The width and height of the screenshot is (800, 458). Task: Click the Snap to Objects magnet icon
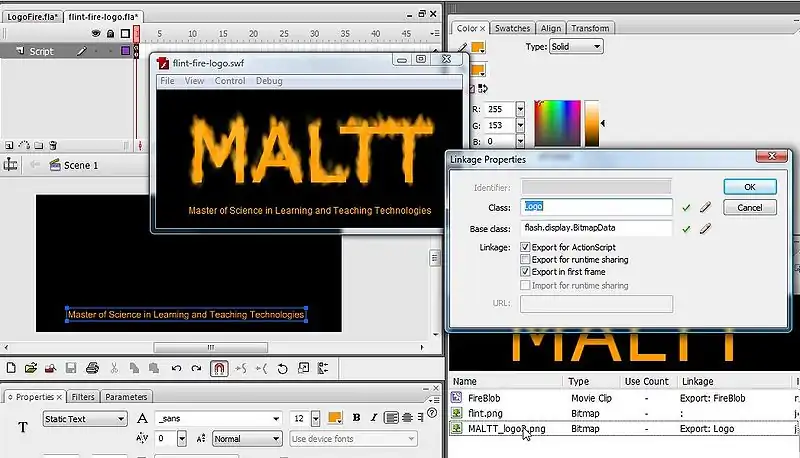coord(219,369)
